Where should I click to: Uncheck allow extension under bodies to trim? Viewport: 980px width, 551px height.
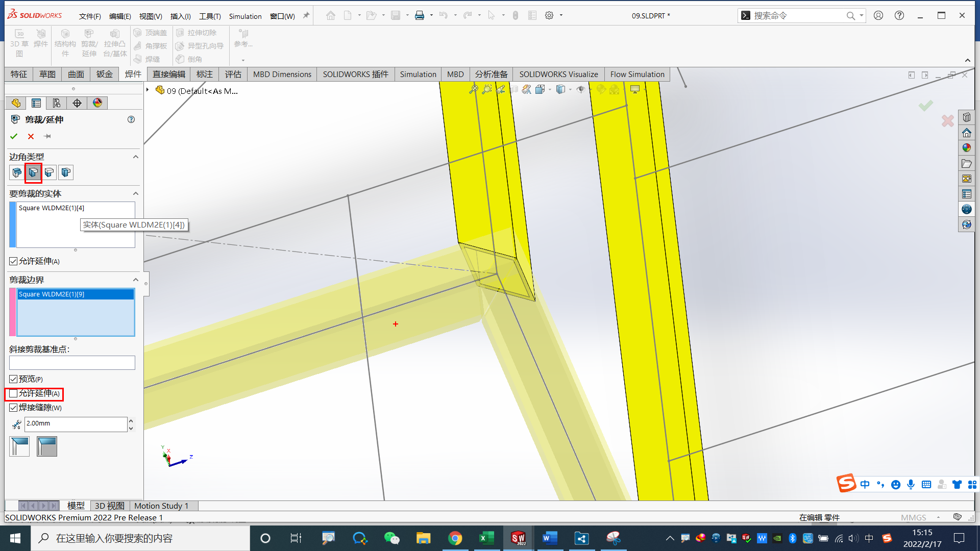click(13, 261)
